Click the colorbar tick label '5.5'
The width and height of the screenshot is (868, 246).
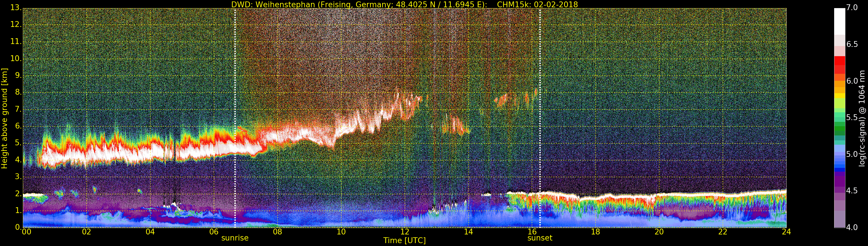(852, 118)
